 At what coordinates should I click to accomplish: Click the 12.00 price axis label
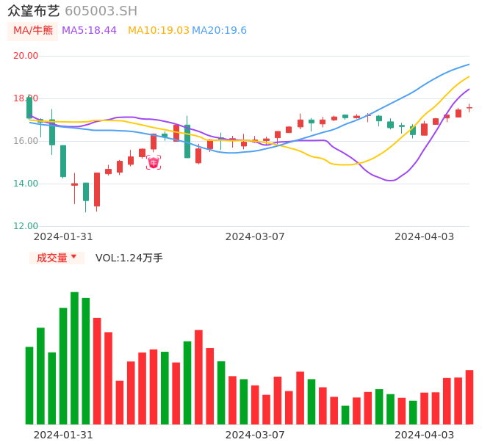tap(26, 226)
